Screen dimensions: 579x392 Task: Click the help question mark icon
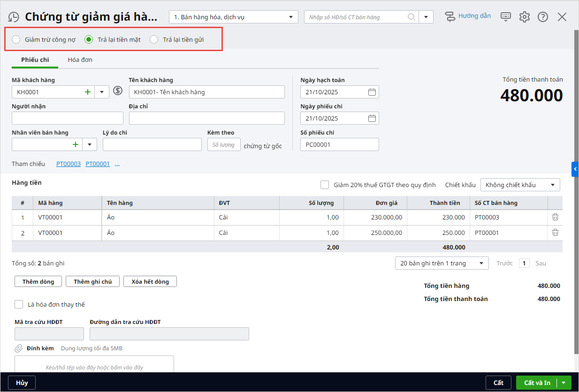tap(543, 17)
